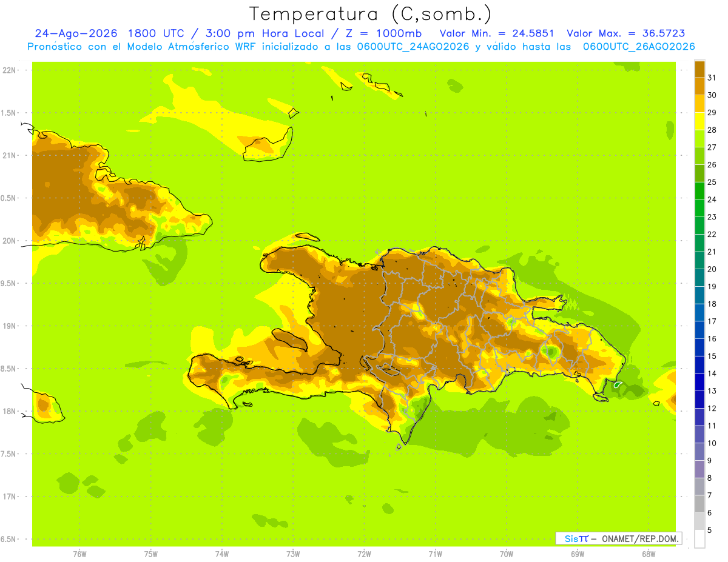Click the 69W longitude axis label
The height and width of the screenshot is (562, 728).
coord(578,554)
